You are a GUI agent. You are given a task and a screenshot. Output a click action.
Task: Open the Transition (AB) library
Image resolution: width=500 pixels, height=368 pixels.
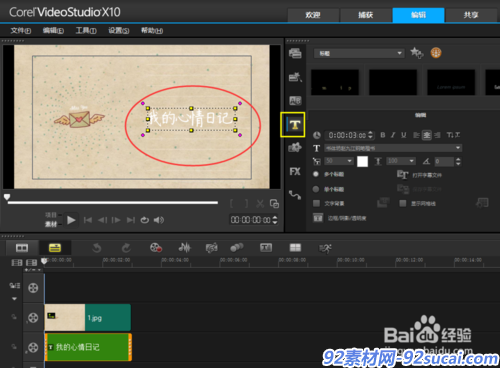pyautogui.click(x=295, y=100)
